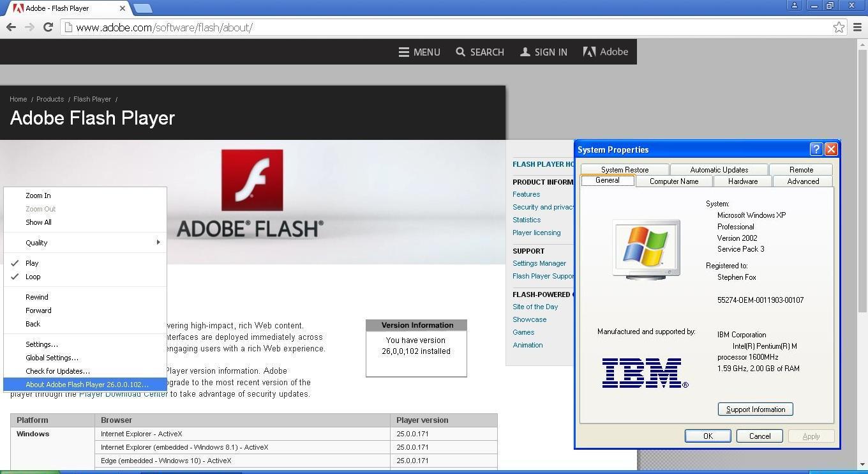Click the System Properties help question icon
The width and height of the screenshot is (868, 474).
[x=816, y=149]
